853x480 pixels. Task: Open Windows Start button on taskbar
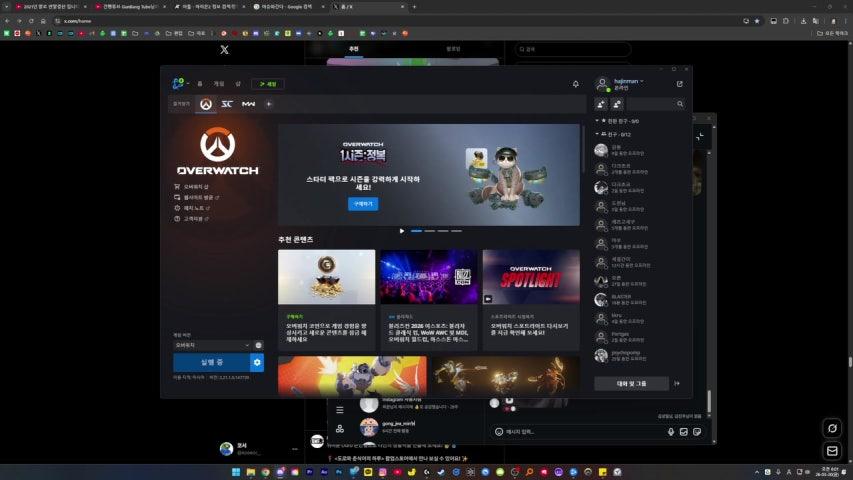click(236, 472)
